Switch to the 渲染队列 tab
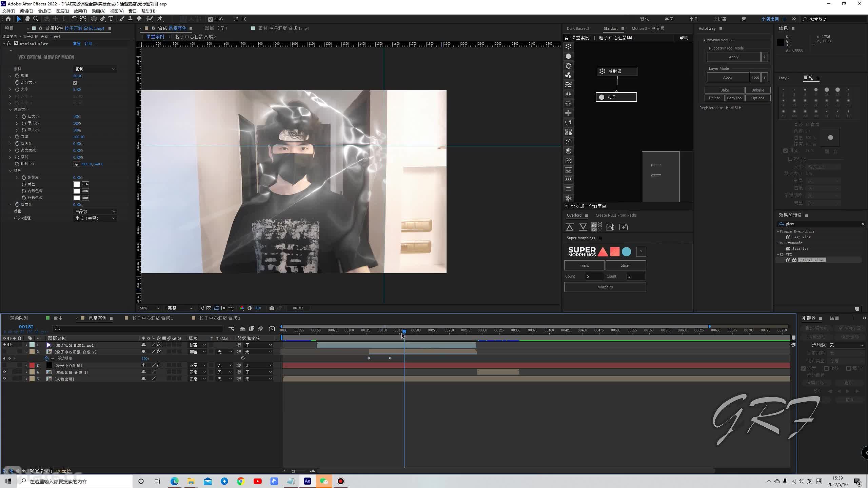The height and width of the screenshot is (488, 868). pyautogui.click(x=19, y=318)
